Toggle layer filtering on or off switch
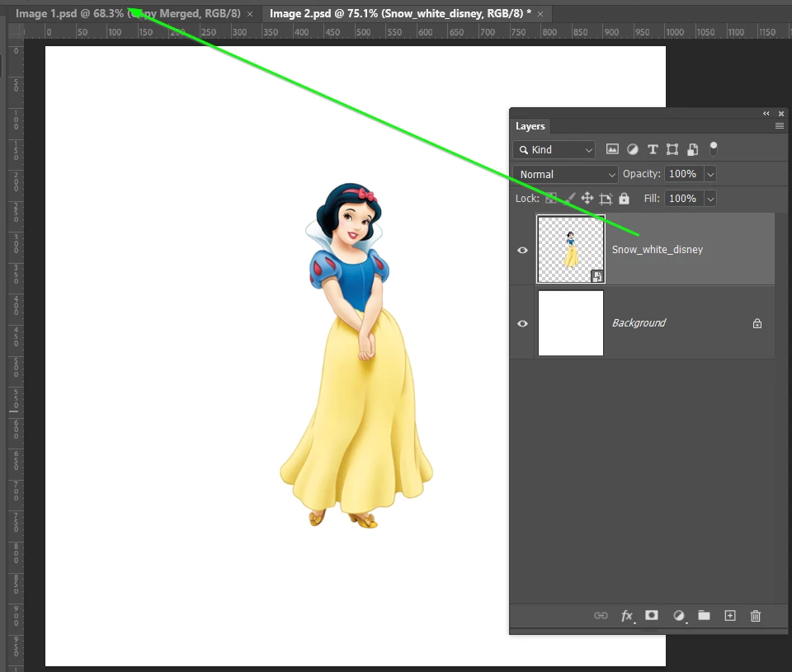This screenshot has height=672, width=792. tap(713, 148)
